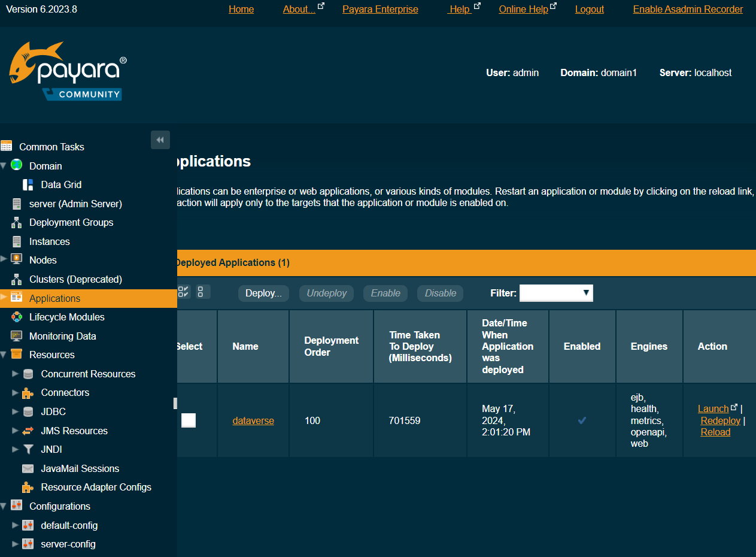Click the Select All icon in the table toolbar

[x=184, y=292]
